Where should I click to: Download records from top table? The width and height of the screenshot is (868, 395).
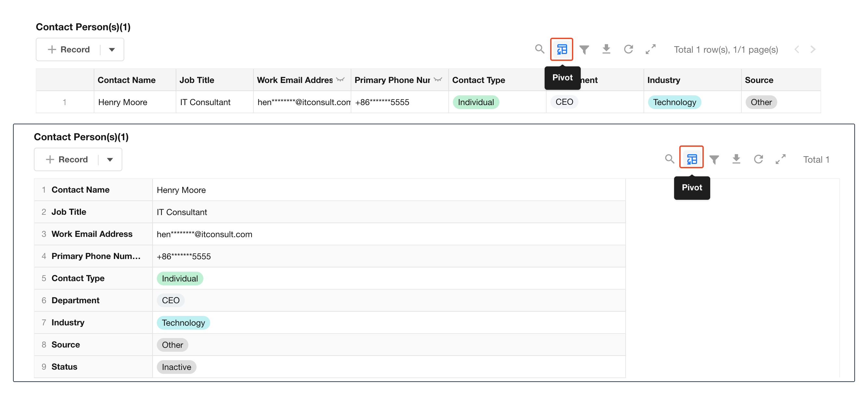606,49
